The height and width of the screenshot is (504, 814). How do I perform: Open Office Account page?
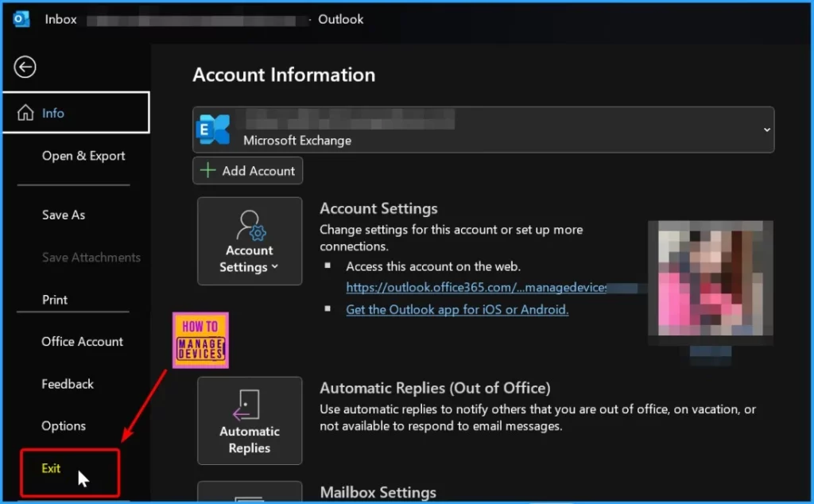pyautogui.click(x=82, y=342)
